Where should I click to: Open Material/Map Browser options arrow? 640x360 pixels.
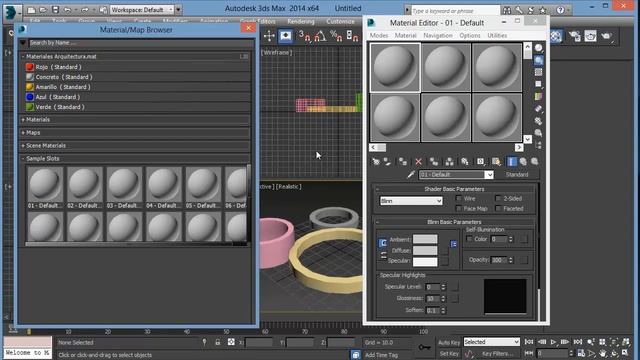point(23,42)
